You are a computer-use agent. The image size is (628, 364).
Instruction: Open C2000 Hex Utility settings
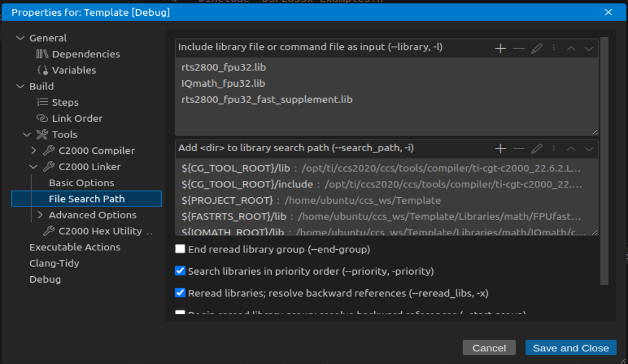pyautogui.click(x=100, y=231)
